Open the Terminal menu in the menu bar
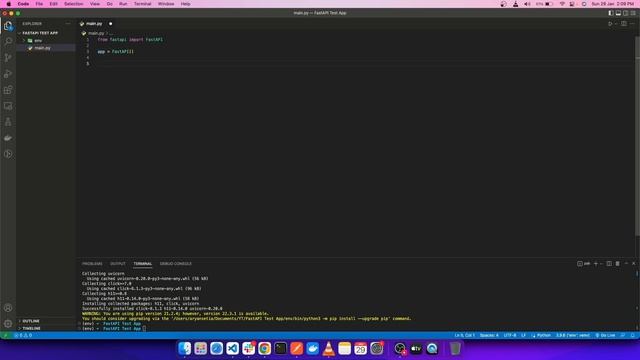The image size is (640, 360). 142,4
